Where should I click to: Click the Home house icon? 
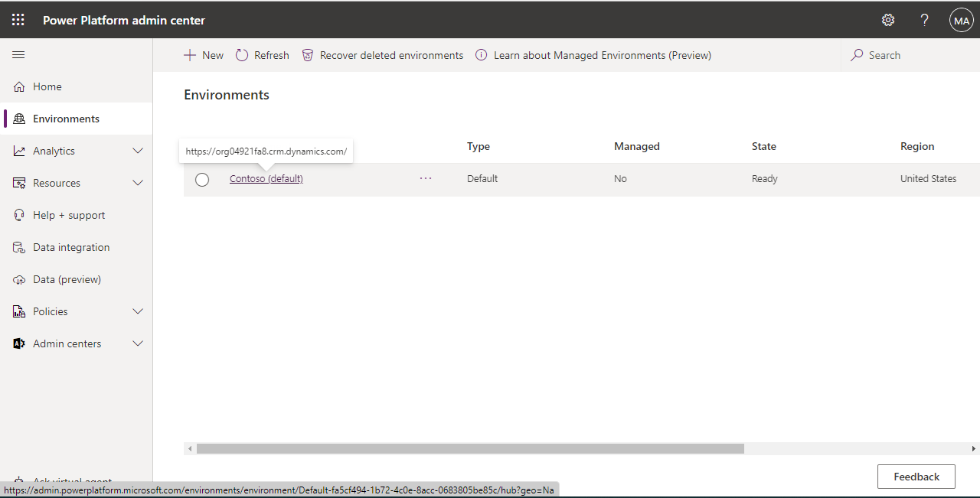pyautogui.click(x=19, y=86)
